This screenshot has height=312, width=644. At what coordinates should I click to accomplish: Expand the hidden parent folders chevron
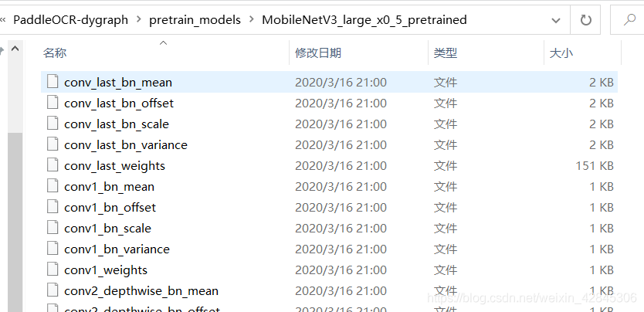3,20
